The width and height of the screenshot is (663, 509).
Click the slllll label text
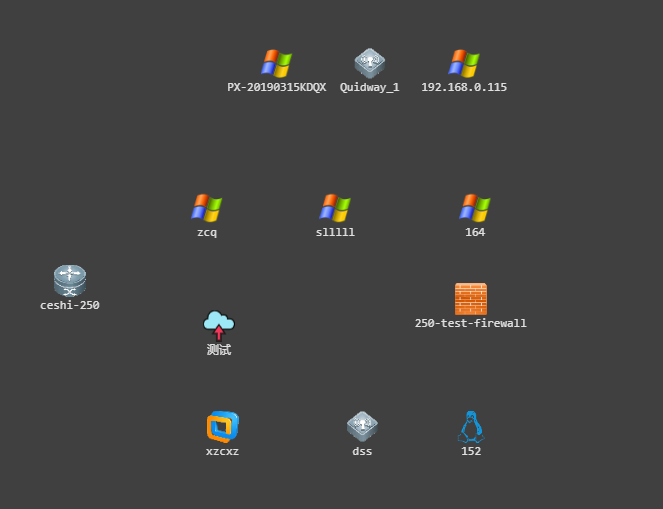click(x=335, y=232)
